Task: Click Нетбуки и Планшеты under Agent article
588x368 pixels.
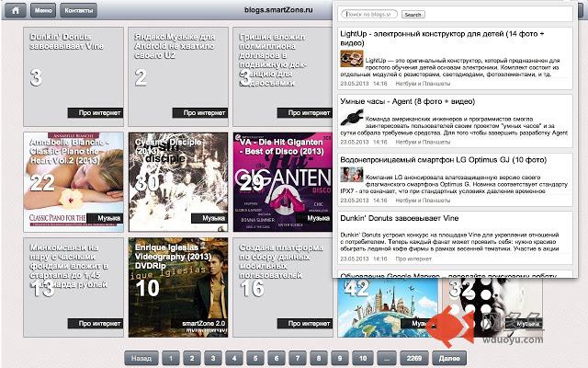Action: [x=423, y=142]
